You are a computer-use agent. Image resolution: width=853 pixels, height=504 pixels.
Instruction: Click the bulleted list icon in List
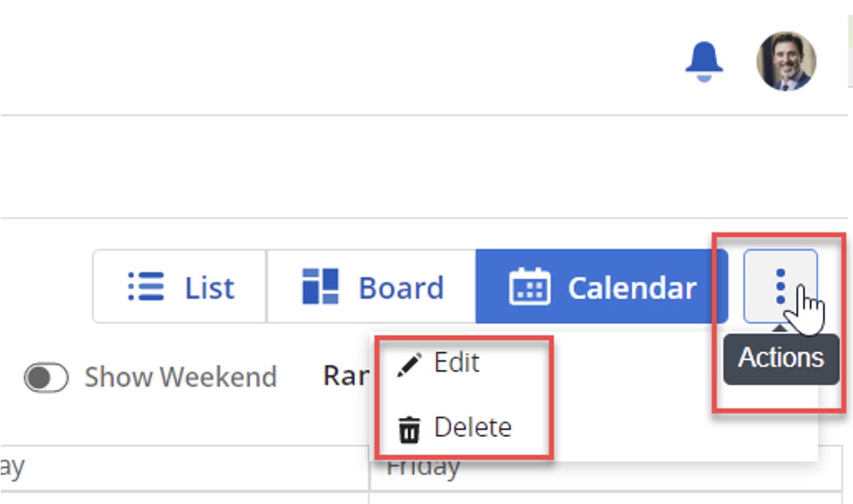coord(146,287)
